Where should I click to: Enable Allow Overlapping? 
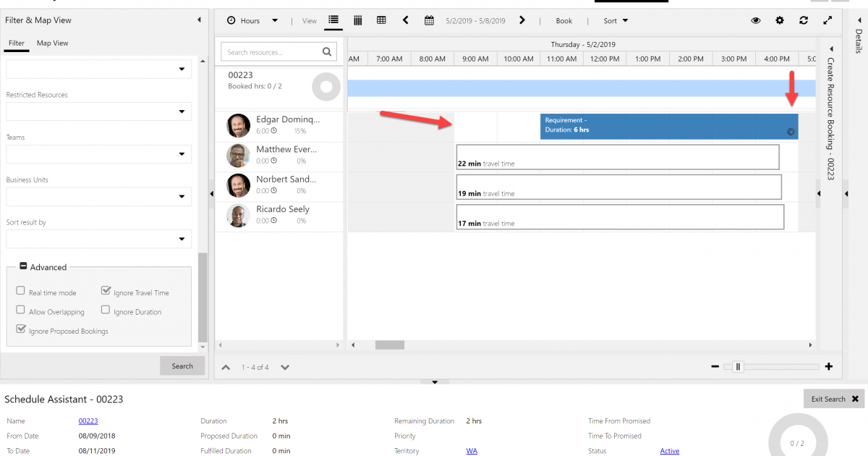(20, 311)
